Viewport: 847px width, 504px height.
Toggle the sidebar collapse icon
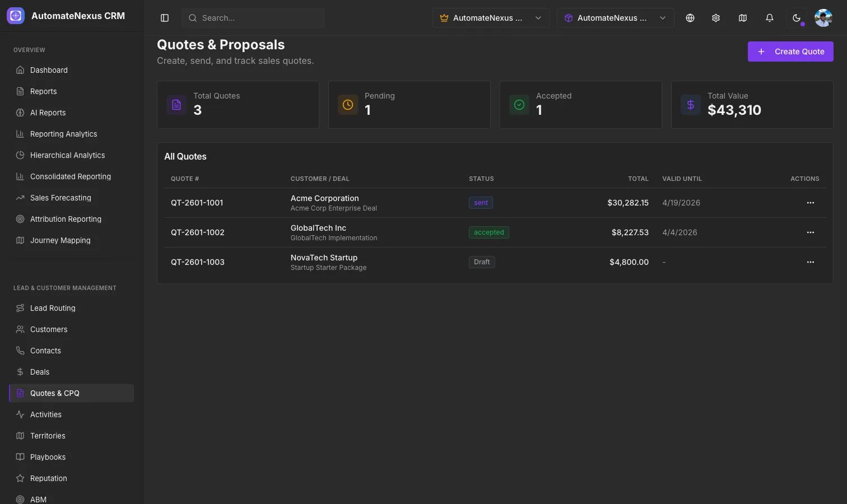[165, 18]
